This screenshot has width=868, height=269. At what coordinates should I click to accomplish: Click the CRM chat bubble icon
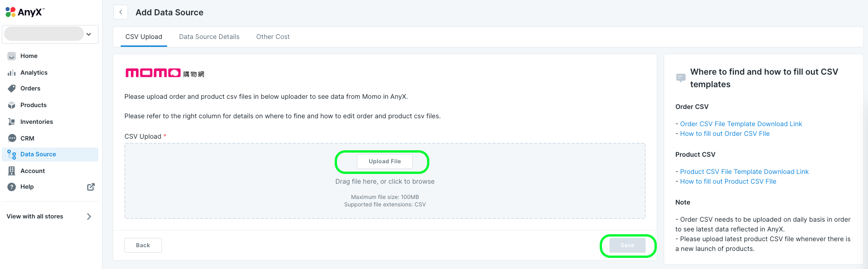point(12,138)
